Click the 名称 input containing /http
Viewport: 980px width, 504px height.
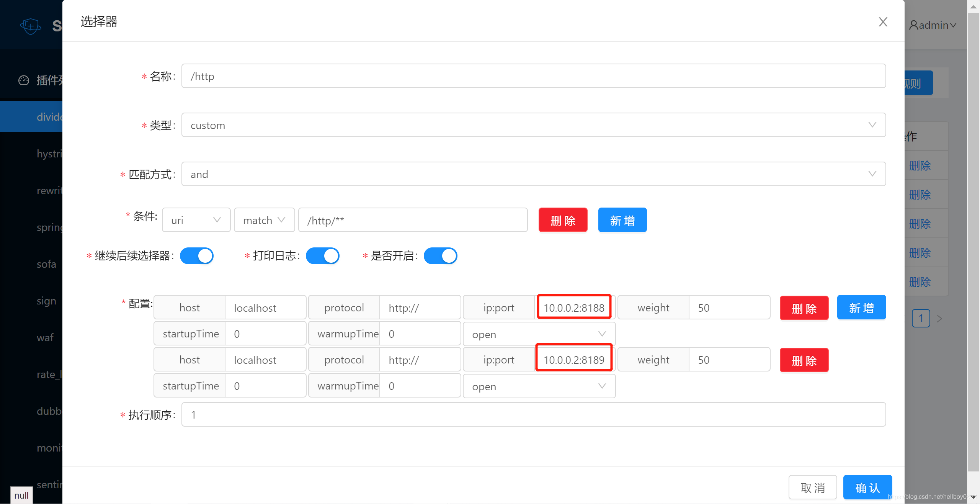(x=533, y=76)
